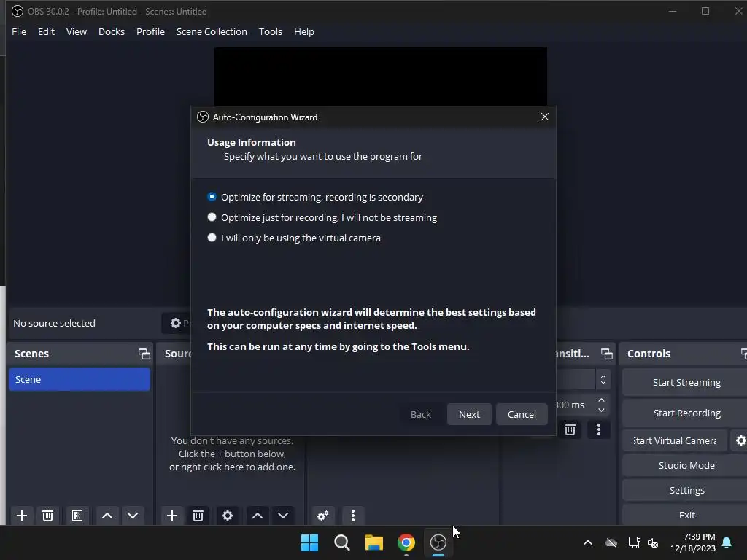Viewport: 747px width, 560px height.
Task: Open the Profile menu
Action: click(x=150, y=31)
